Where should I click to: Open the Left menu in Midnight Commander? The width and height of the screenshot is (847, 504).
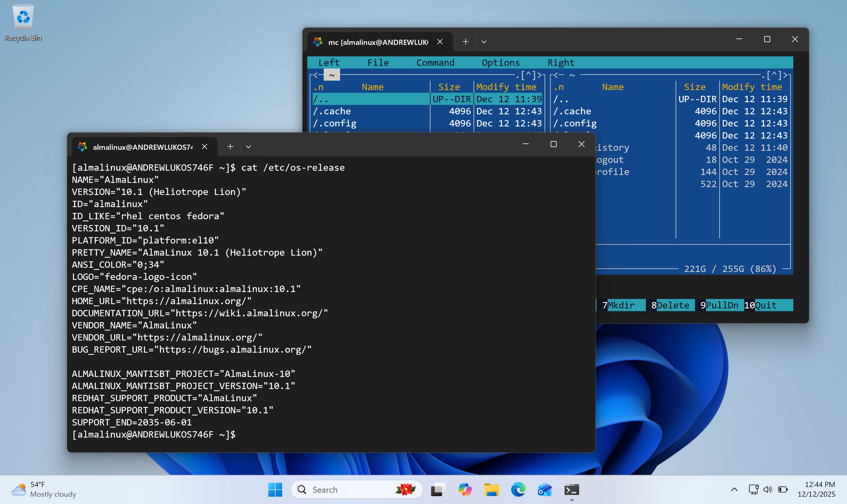pyautogui.click(x=329, y=62)
